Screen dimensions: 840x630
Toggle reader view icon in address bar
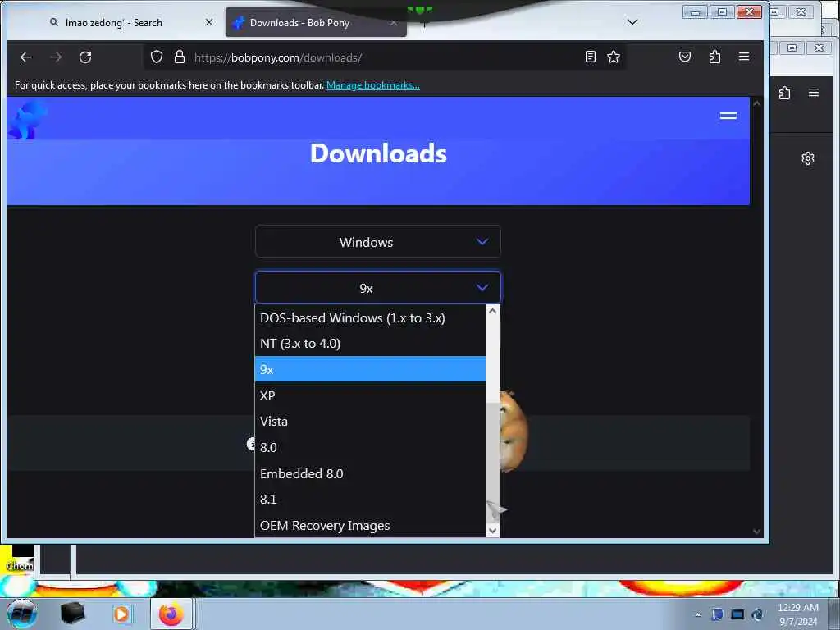(x=591, y=57)
